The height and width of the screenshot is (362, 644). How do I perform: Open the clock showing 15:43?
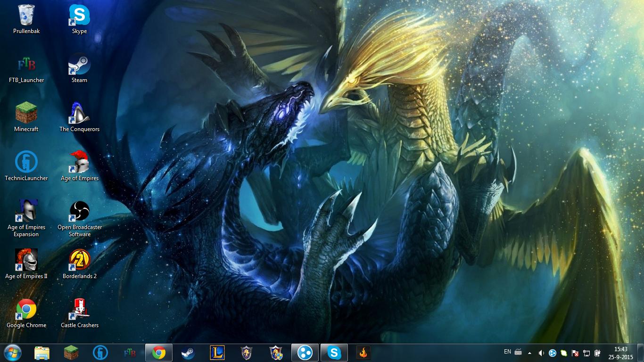click(x=620, y=353)
